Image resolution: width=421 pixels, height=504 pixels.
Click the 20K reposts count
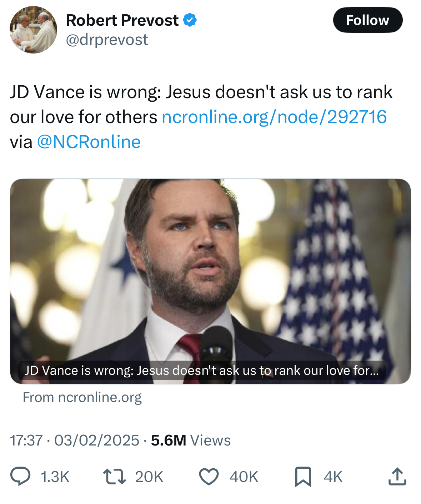tap(149, 477)
